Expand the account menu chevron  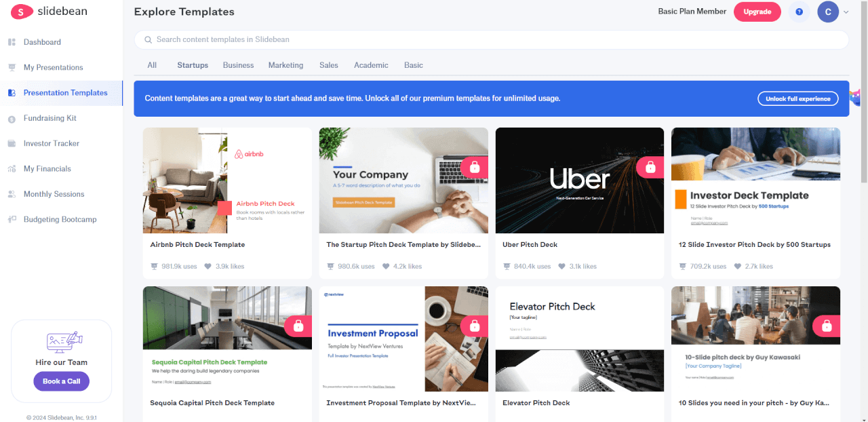(x=846, y=12)
